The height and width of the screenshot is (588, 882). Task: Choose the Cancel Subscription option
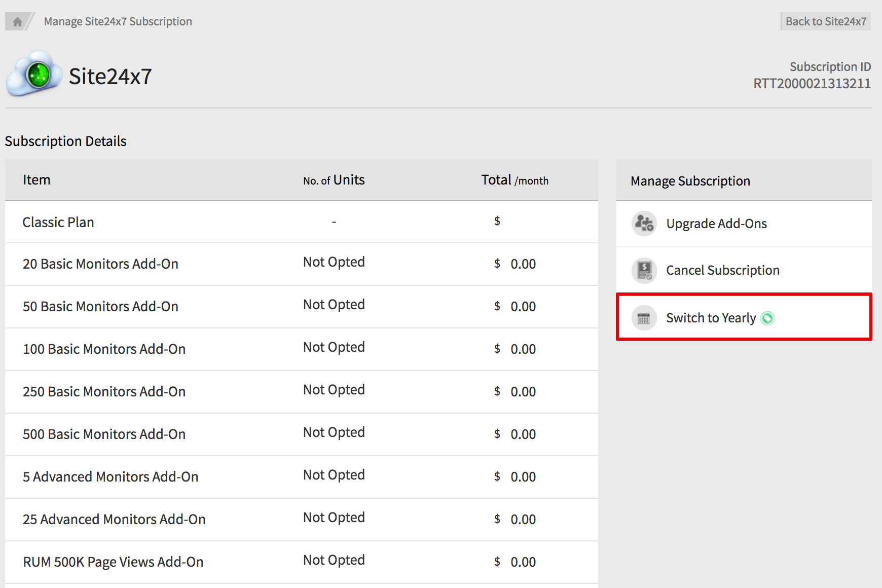click(722, 270)
